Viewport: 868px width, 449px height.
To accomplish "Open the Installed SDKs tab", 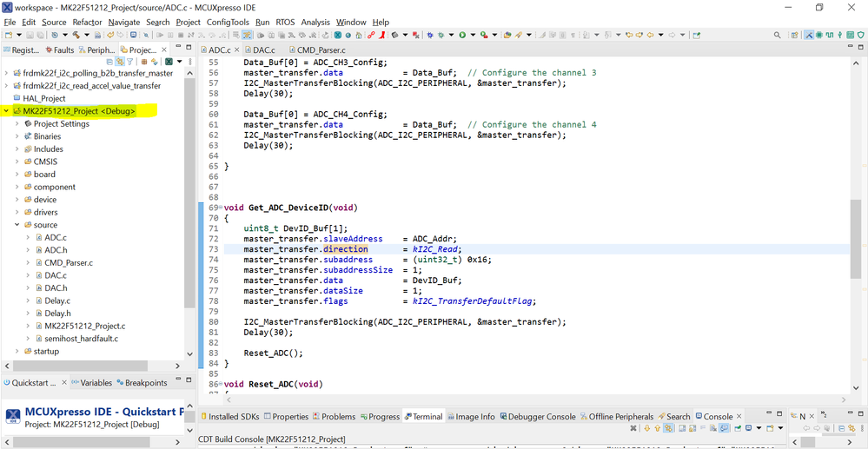I will pyautogui.click(x=230, y=416).
